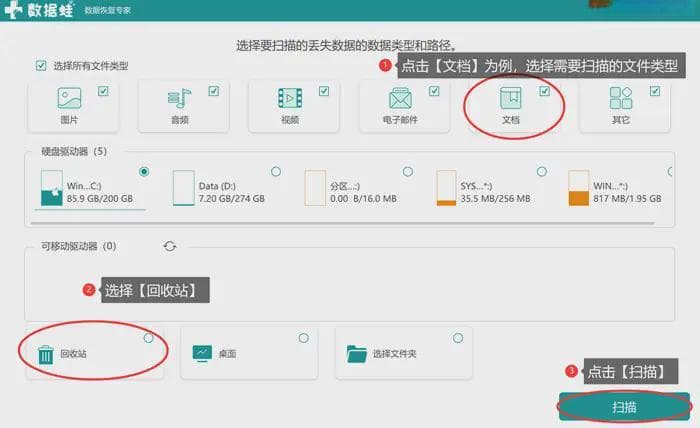Viewport: 700px width, 428px height.
Task: Toggle 选择所有文件类型 checkbox
Action: pyautogui.click(x=41, y=66)
